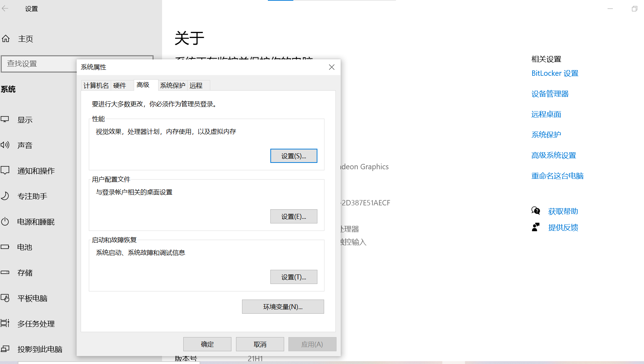Screen dimensions: 644x364
Task: Open the BitLocker 设置 link
Action: (554, 73)
